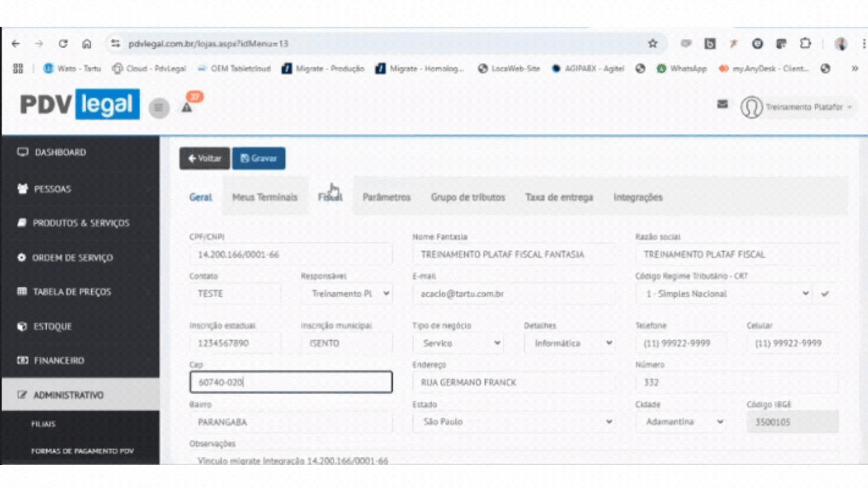The height and width of the screenshot is (488, 868).
Task: Reload the page in the browser
Action: 63,43
